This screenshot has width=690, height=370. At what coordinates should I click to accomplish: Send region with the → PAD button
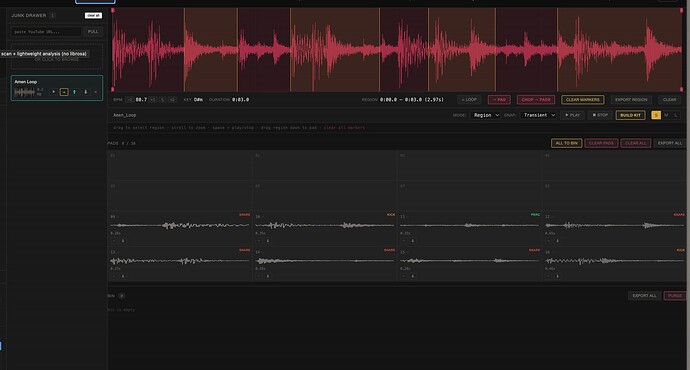click(x=499, y=100)
